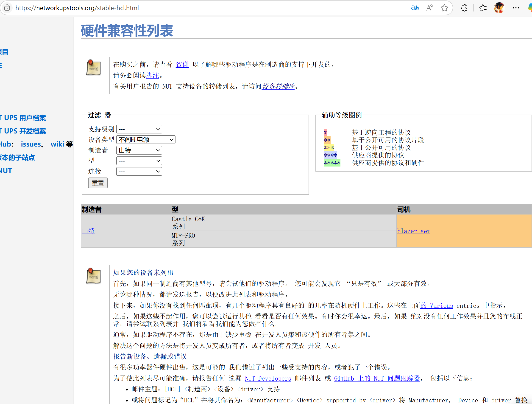Click legend text 供应商提供的协议和硬件

point(388,163)
